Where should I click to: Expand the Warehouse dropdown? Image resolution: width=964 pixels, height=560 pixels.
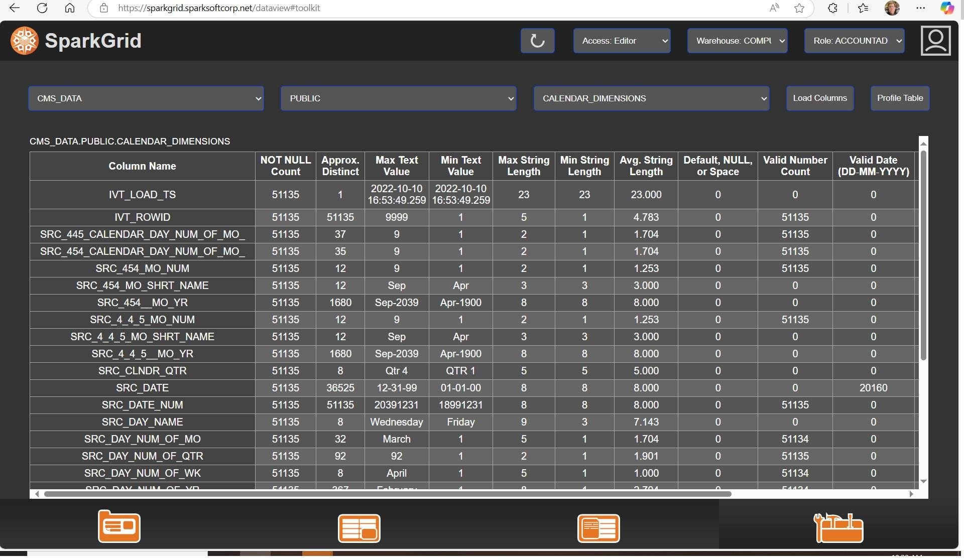pos(737,41)
